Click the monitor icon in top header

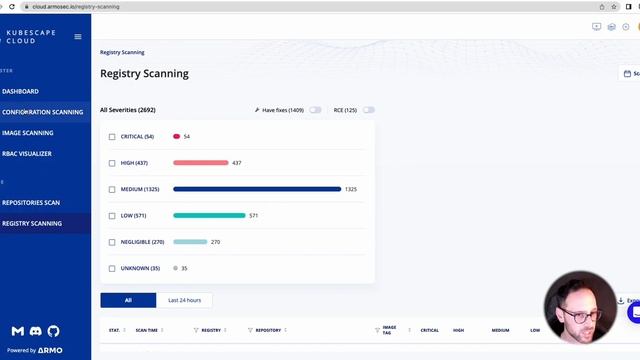(596, 27)
